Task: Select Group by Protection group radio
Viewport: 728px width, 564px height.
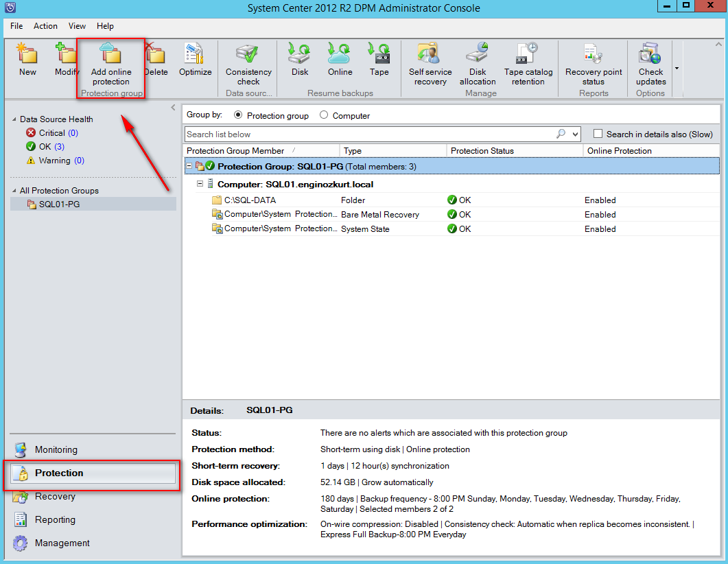Action: 238,115
